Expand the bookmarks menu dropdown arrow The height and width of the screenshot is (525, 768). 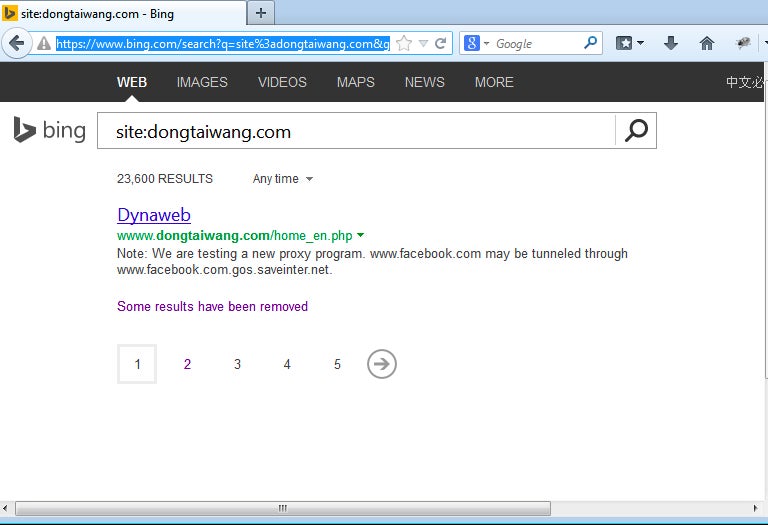click(x=640, y=44)
